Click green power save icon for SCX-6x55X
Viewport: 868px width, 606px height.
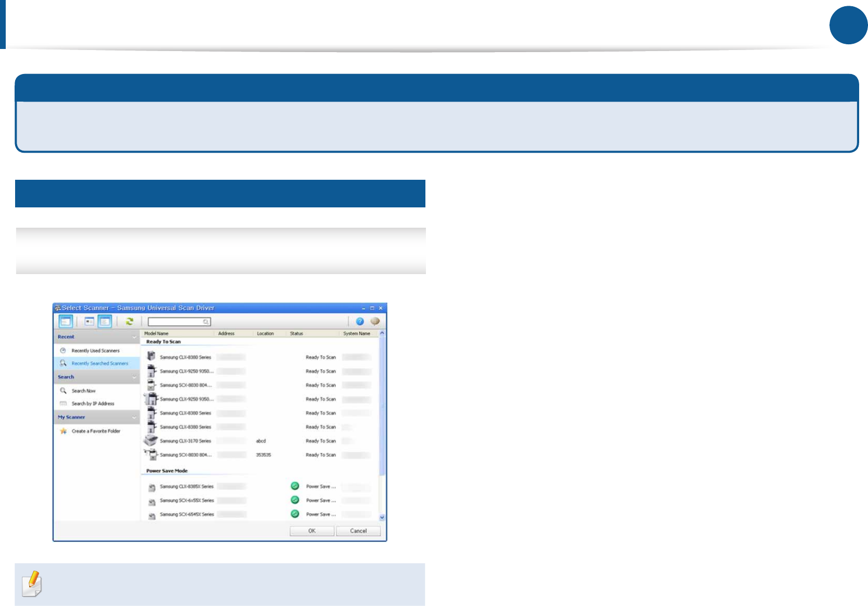pyautogui.click(x=295, y=500)
